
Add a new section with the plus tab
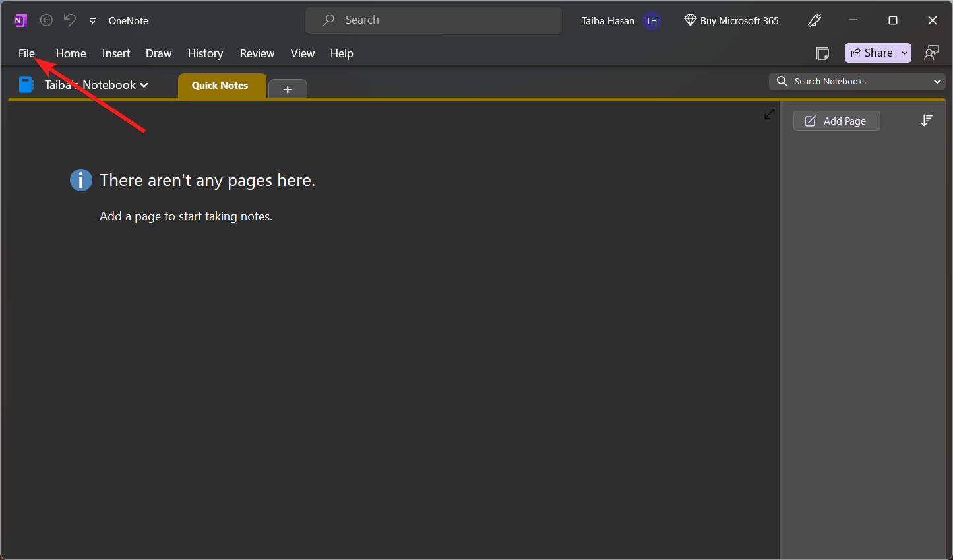point(288,89)
